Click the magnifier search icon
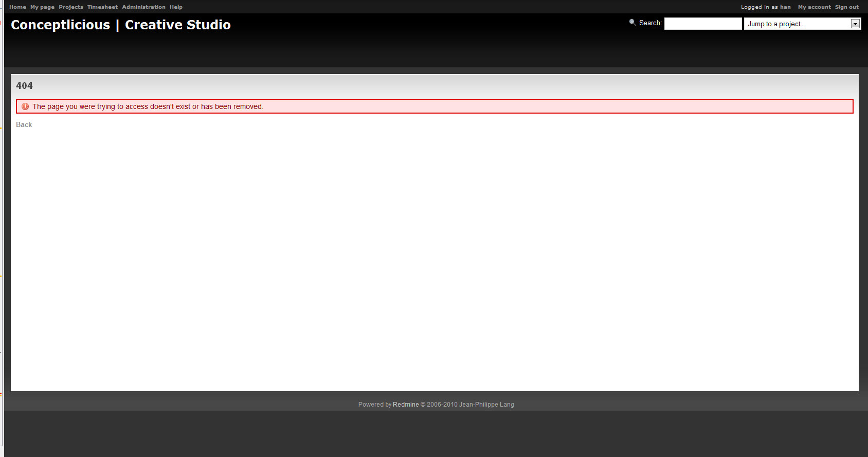The height and width of the screenshot is (457, 868). click(x=632, y=22)
